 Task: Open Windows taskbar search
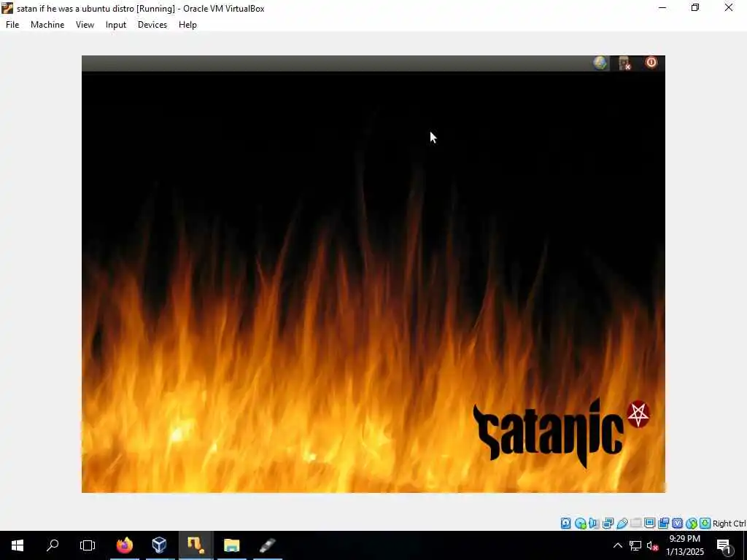(x=53, y=545)
